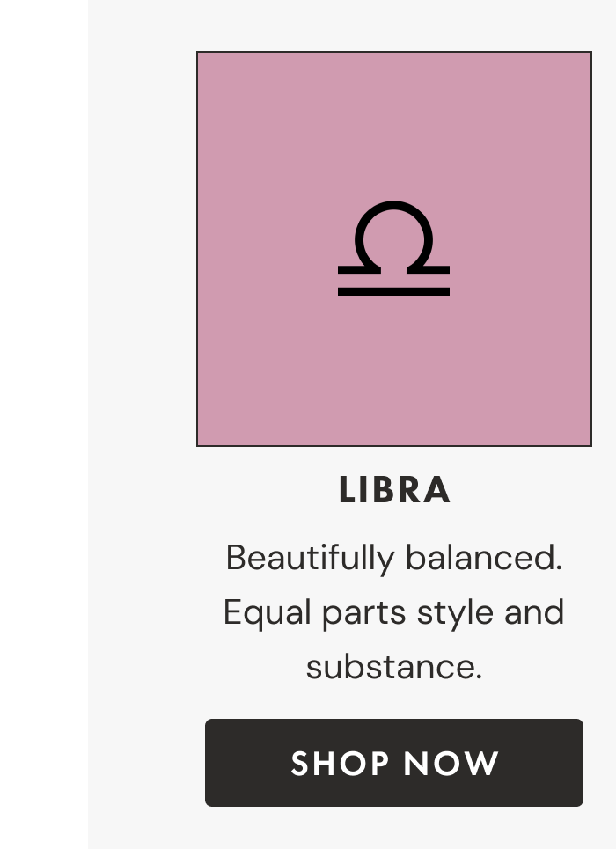Click the 'Equal parts style and substance' text
The width and height of the screenshot is (616, 849).
tap(394, 612)
